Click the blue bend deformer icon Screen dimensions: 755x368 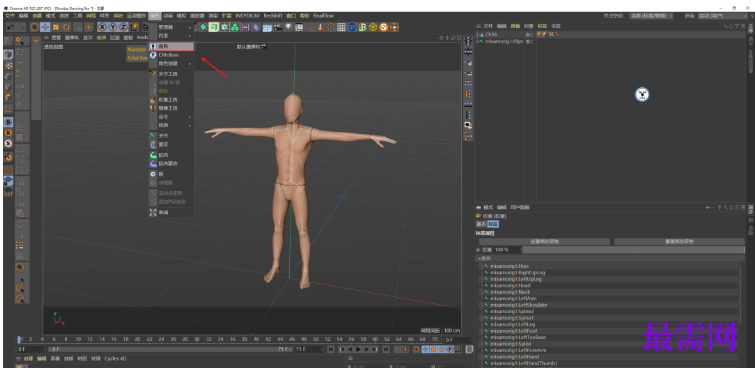[x=256, y=27]
